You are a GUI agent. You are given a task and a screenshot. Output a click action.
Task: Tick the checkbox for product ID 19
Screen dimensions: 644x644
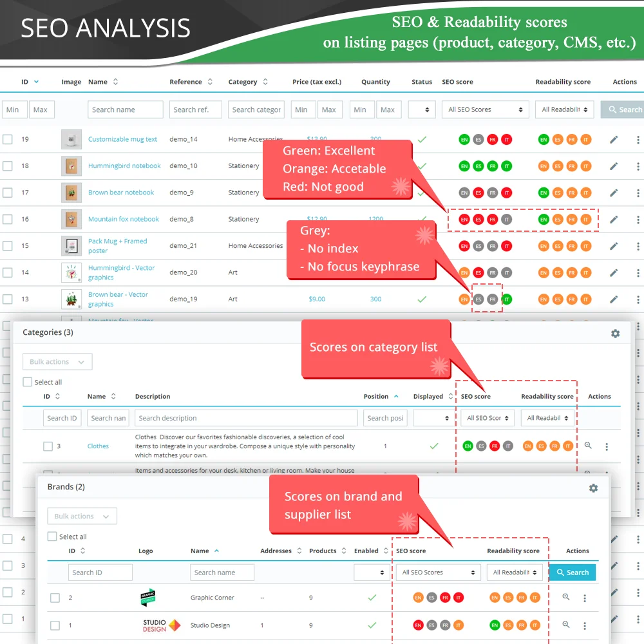point(9,139)
